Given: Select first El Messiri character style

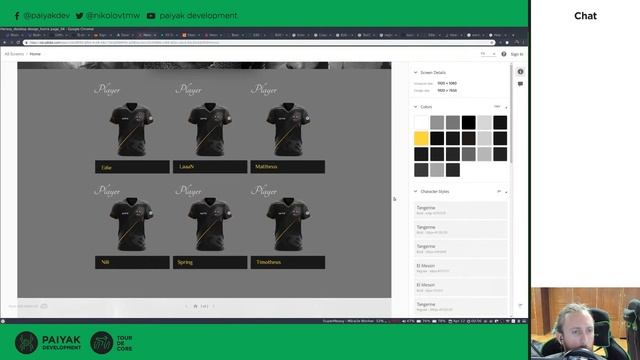Looking at the screenshot, I should click(460, 268).
